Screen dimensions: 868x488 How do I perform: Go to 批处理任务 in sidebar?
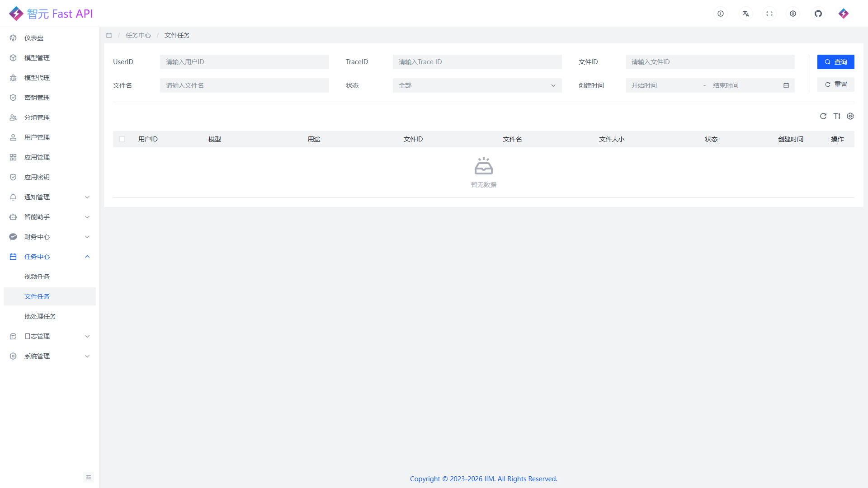click(x=40, y=316)
